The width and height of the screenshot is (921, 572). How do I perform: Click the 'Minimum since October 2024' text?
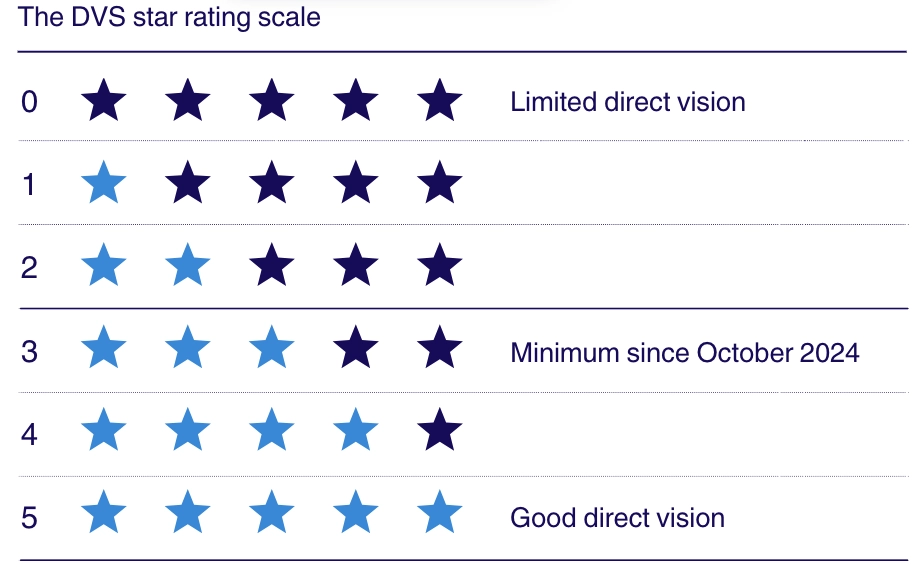tap(684, 352)
